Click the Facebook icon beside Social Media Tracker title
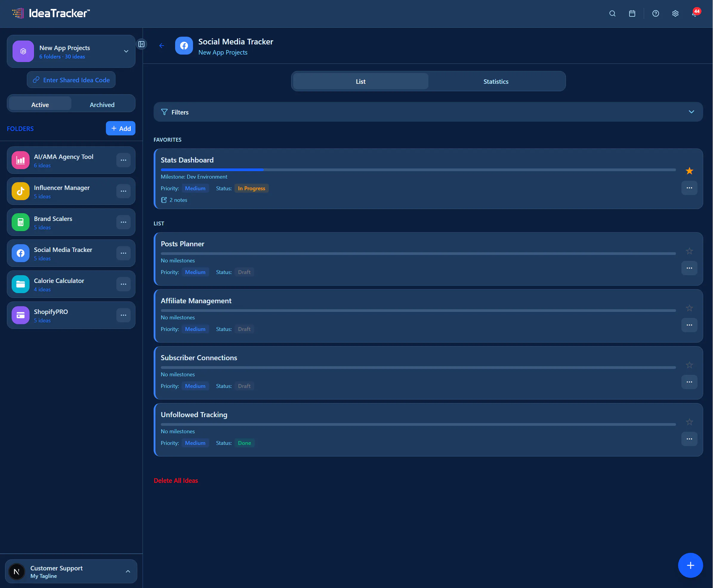The height and width of the screenshot is (588, 713). coord(184,45)
